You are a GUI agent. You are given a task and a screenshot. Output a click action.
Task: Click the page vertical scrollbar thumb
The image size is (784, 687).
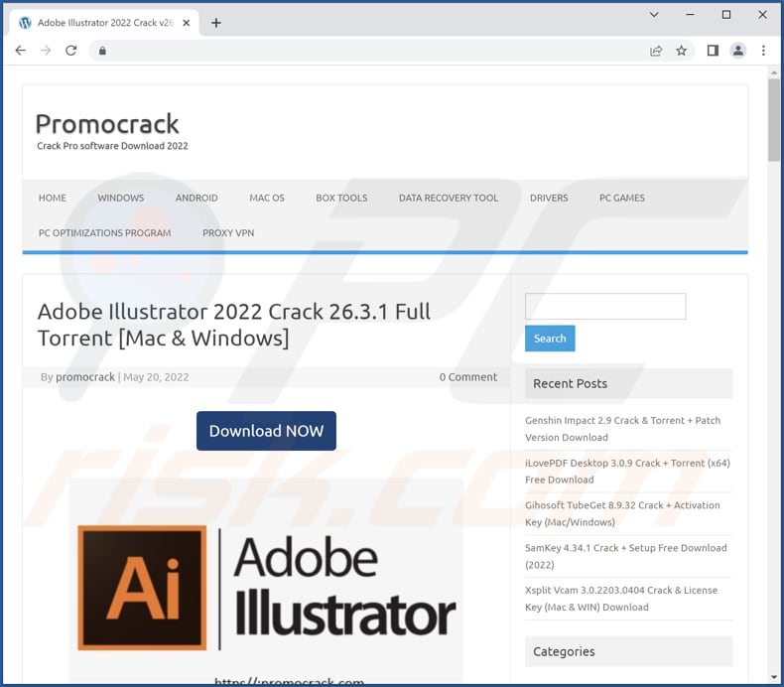pyautogui.click(x=774, y=120)
